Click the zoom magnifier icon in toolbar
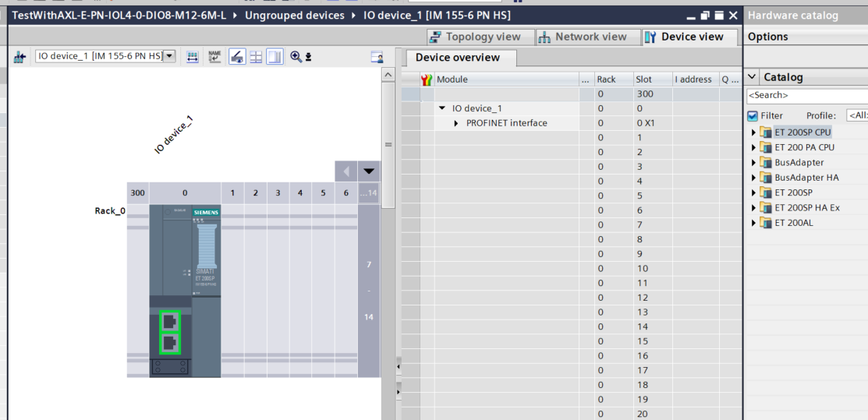The height and width of the screenshot is (420, 868). coord(296,57)
